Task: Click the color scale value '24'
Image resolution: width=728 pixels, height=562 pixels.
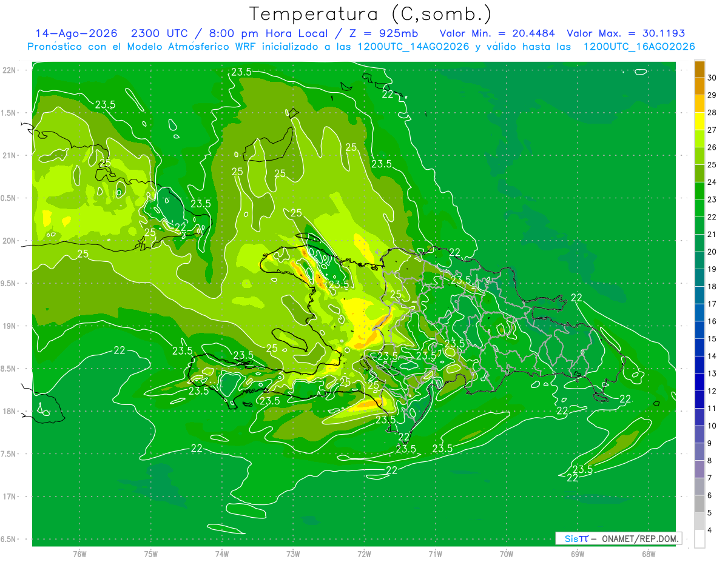Action: tap(712, 182)
